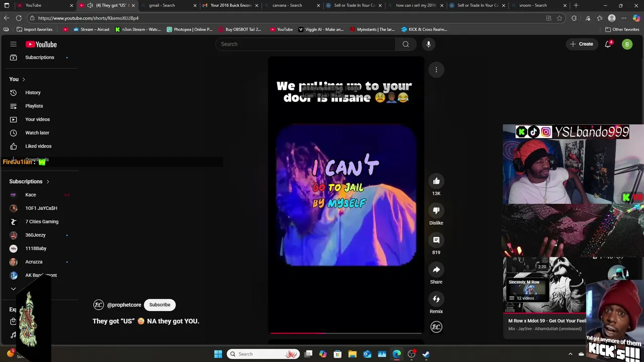Switch to carvana - Search tab
Screen dimensions: 644x362
pos(292,6)
